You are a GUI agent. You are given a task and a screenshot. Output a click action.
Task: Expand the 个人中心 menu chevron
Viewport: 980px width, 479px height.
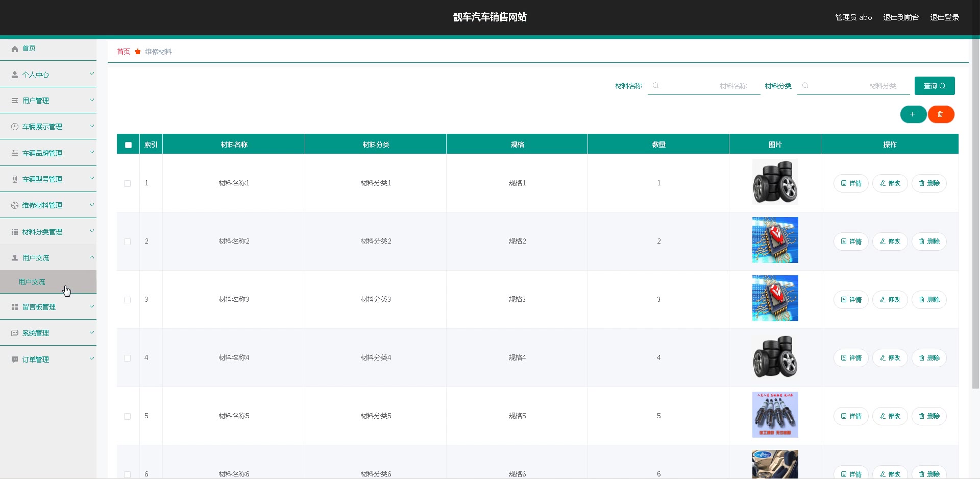92,74
